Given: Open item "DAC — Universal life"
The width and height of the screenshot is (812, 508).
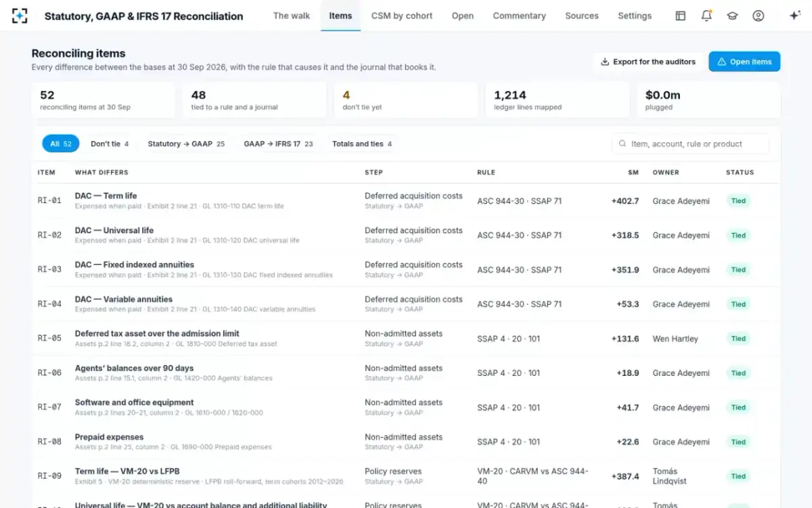Looking at the screenshot, I should click(x=114, y=230).
